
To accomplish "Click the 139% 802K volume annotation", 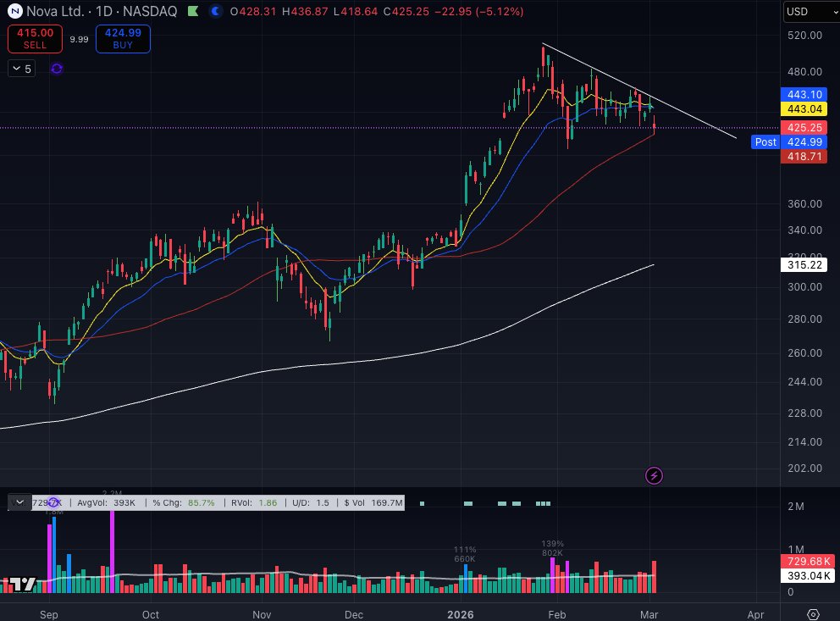I will [x=552, y=548].
